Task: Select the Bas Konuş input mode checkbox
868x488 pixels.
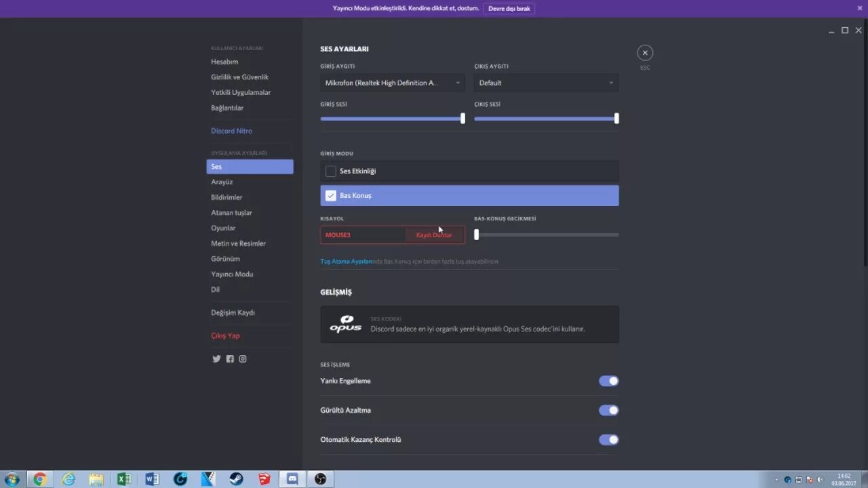Action: point(331,196)
